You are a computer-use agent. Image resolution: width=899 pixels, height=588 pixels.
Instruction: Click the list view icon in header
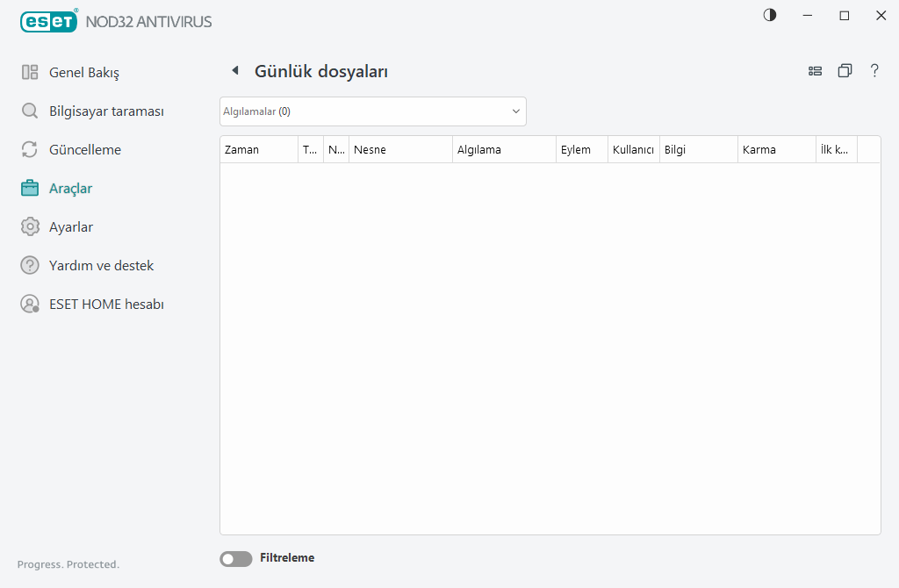pyautogui.click(x=815, y=71)
